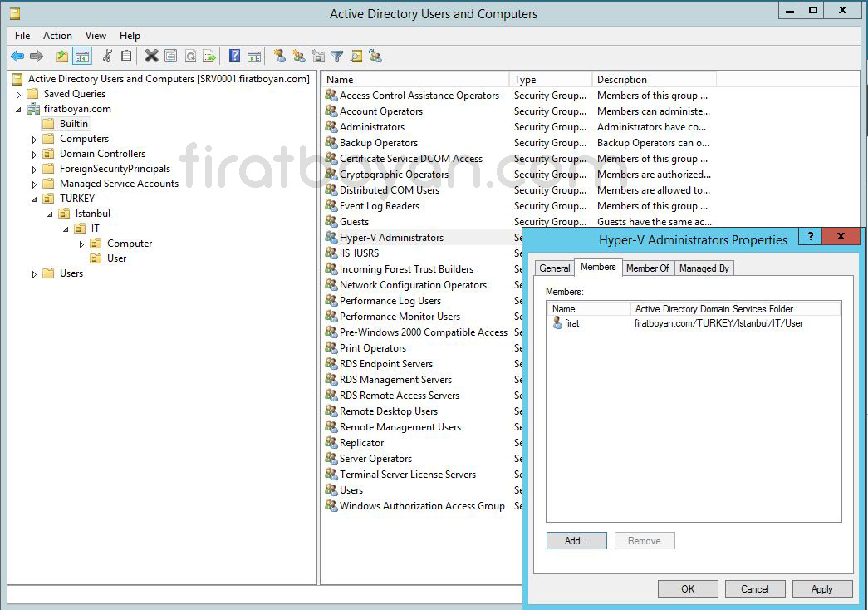Click the Administrators group icon
Viewport: 868px width, 610px height.
[331, 127]
